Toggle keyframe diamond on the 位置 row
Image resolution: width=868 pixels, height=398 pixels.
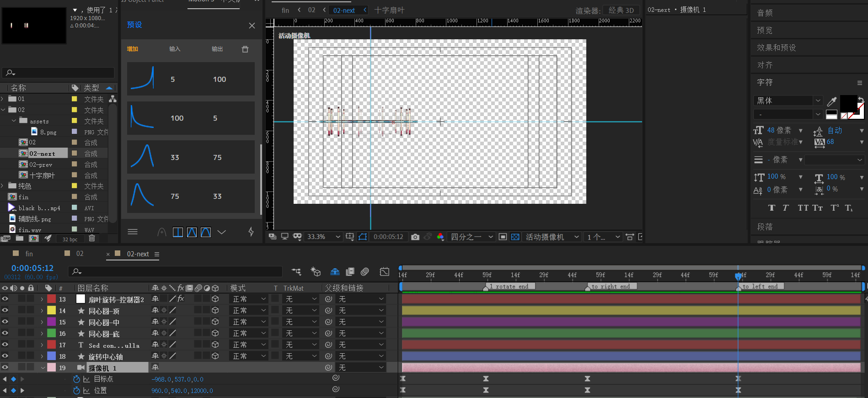click(13, 390)
